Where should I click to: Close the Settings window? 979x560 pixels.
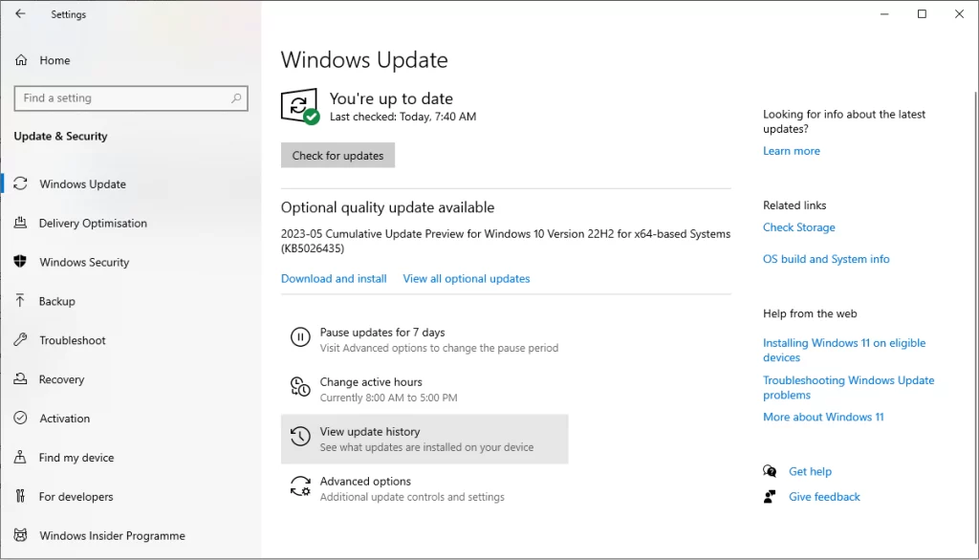[x=959, y=13]
